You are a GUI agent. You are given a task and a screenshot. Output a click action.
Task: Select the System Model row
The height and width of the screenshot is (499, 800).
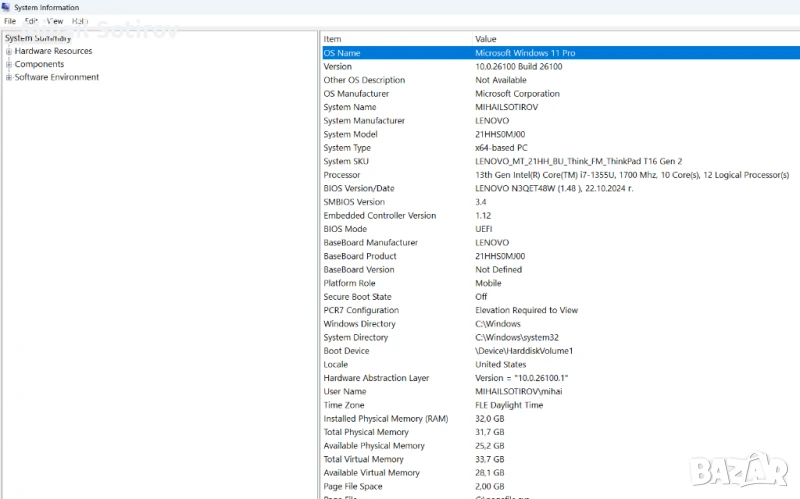(x=350, y=134)
